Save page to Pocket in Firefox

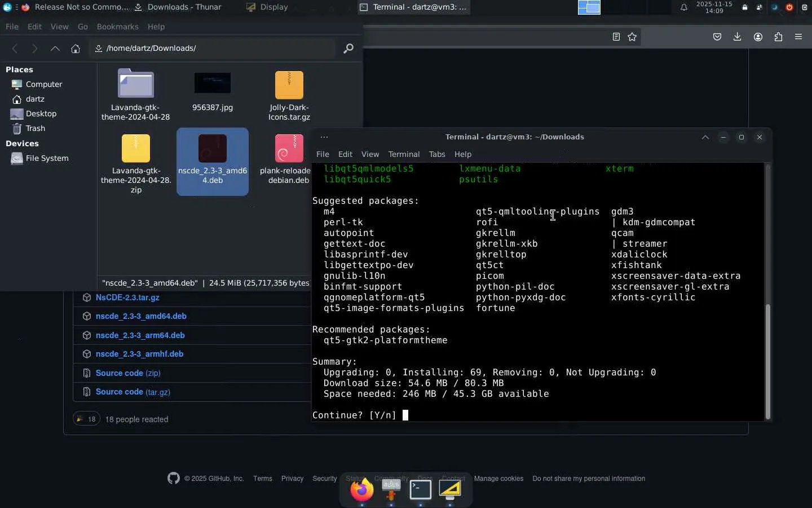click(717, 37)
